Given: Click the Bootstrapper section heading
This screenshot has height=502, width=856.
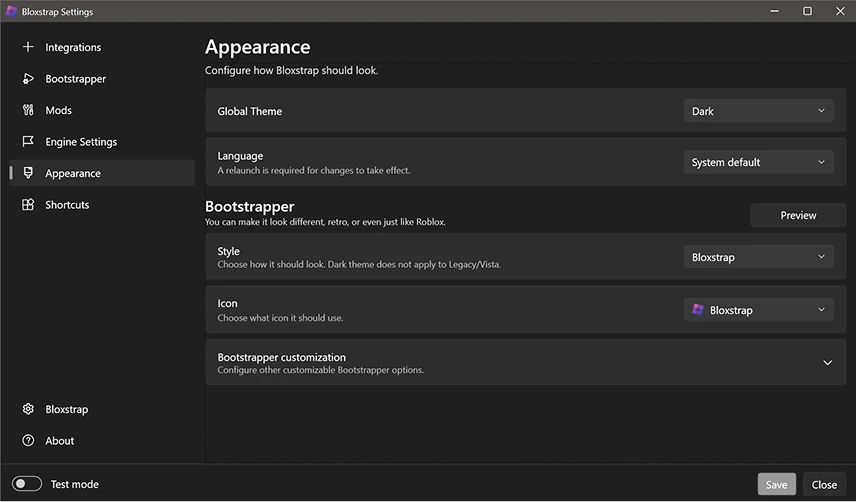Looking at the screenshot, I should pos(249,207).
